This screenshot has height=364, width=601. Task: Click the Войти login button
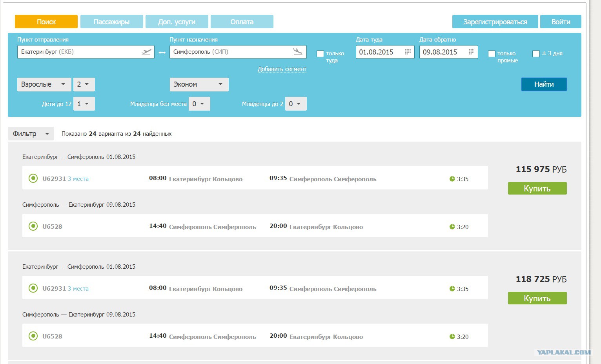click(x=561, y=22)
